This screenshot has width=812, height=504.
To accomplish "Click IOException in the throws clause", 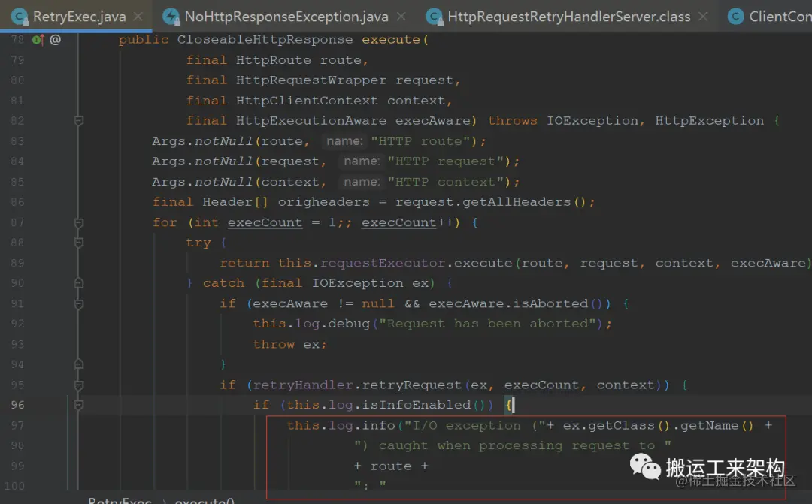I will (592, 121).
